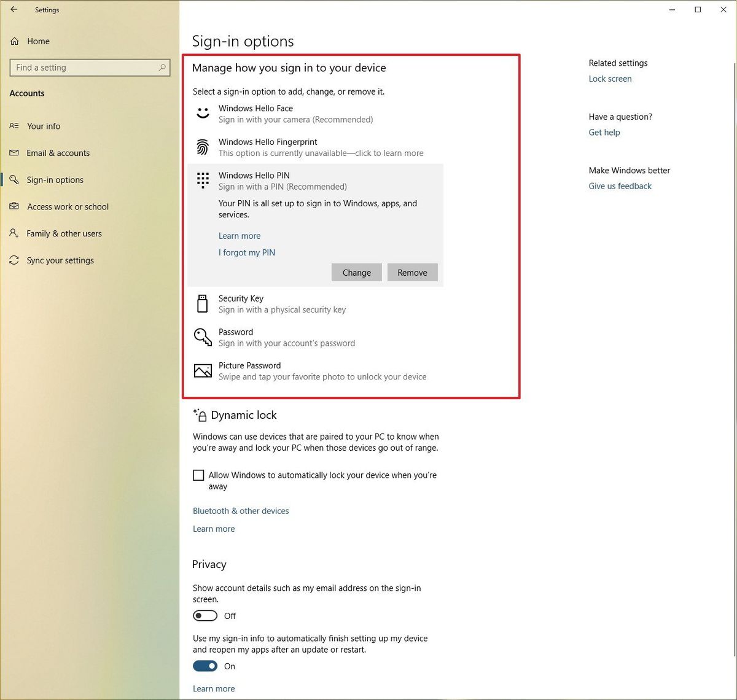Click the Windows Hello PIN keypad icon

click(203, 180)
